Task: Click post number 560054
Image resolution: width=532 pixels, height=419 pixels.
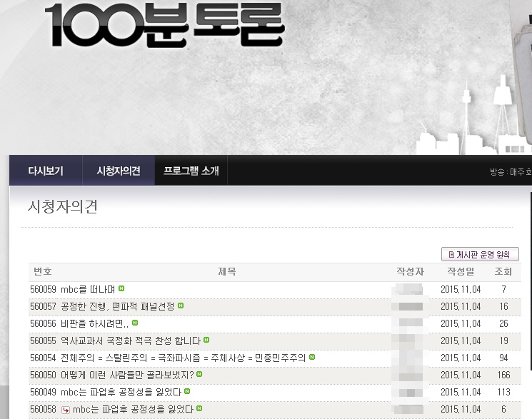Action: pos(43,358)
